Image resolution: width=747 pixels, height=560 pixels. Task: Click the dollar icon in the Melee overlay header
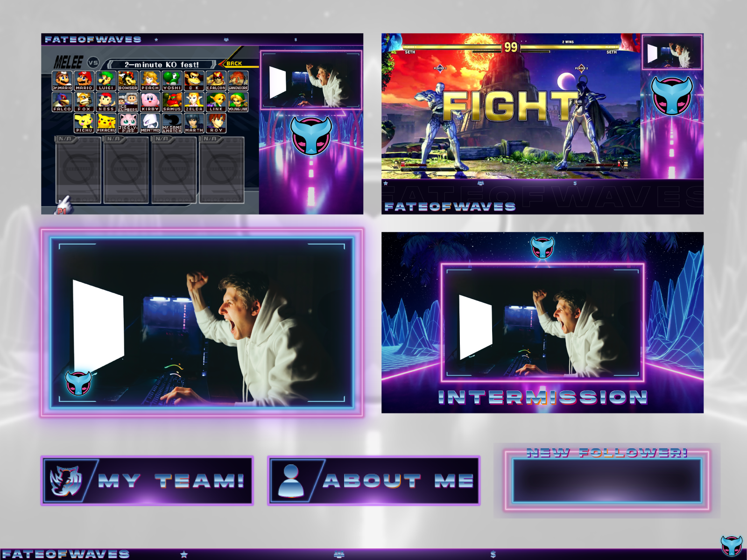pyautogui.click(x=296, y=40)
